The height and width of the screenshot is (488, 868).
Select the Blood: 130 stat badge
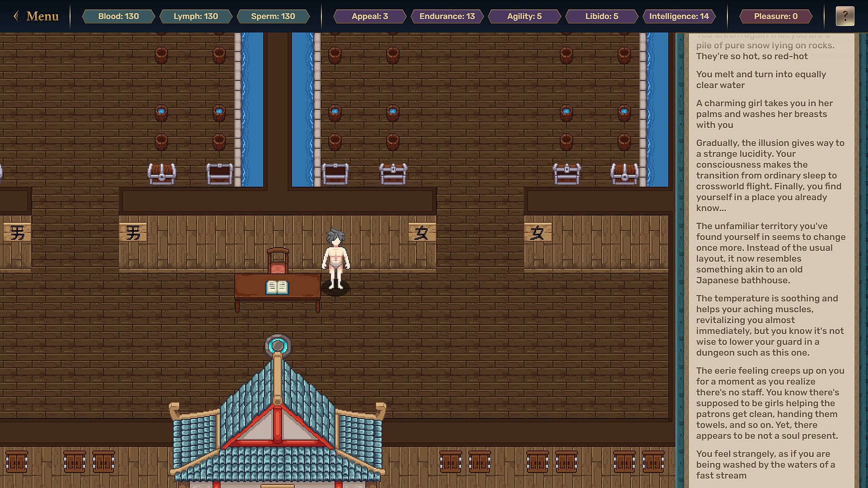pos(118,16)
